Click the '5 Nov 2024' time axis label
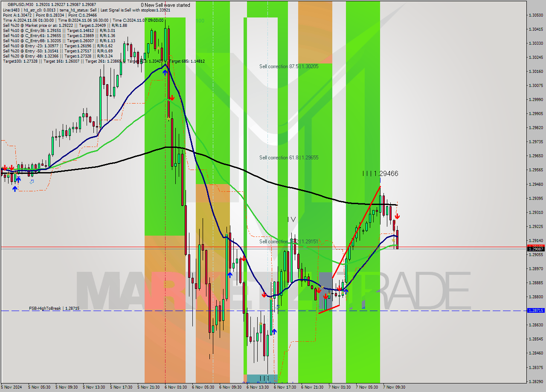Viewport: 546px width, 392px height. click(12, 387)
